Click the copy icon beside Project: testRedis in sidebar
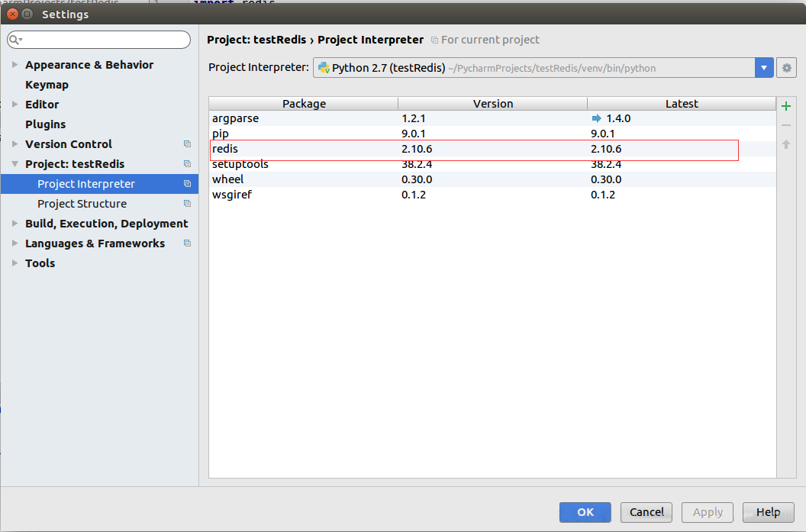This screenshot has height=532, width=806. tap(187, 164)
